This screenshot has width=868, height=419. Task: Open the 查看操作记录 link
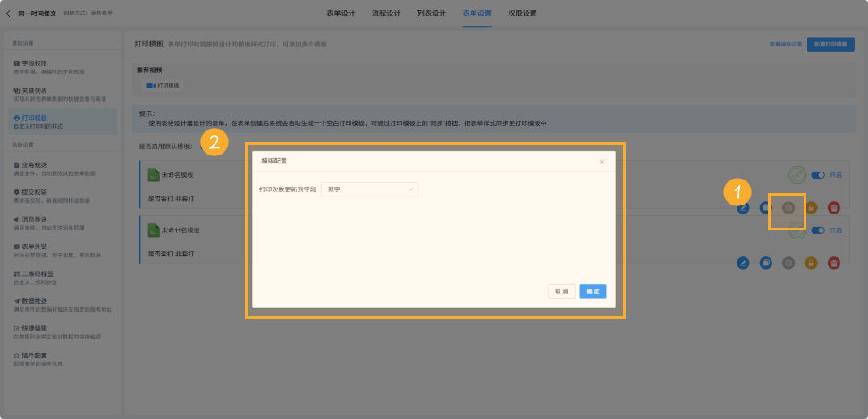tap(786, 45)
